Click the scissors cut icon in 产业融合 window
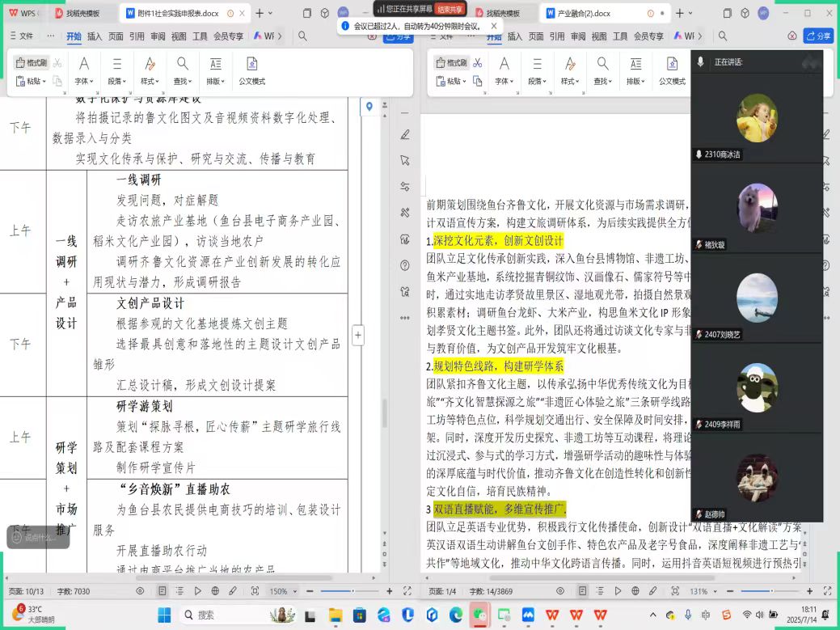Screen dimensions: 840x630 478,63
